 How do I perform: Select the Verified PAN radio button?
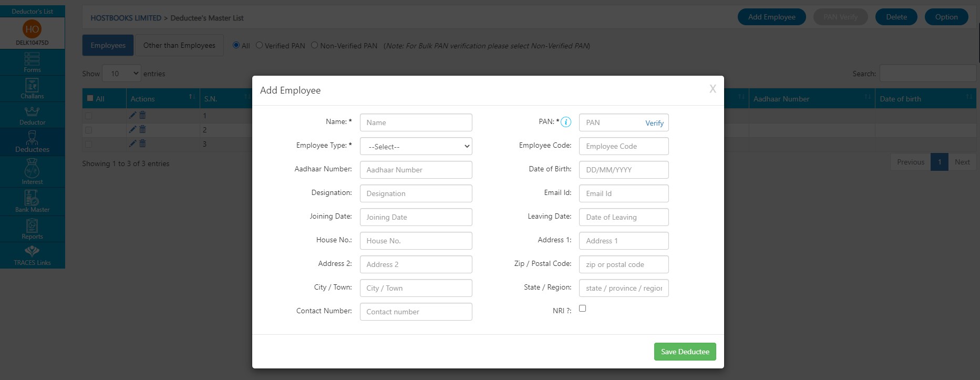coord(259,45)
